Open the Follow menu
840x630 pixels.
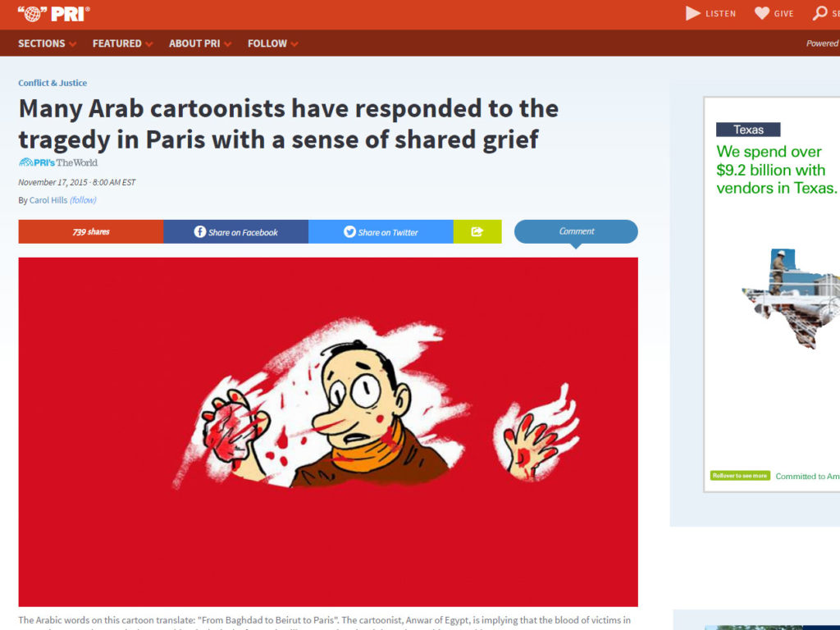tap(267, 43)
